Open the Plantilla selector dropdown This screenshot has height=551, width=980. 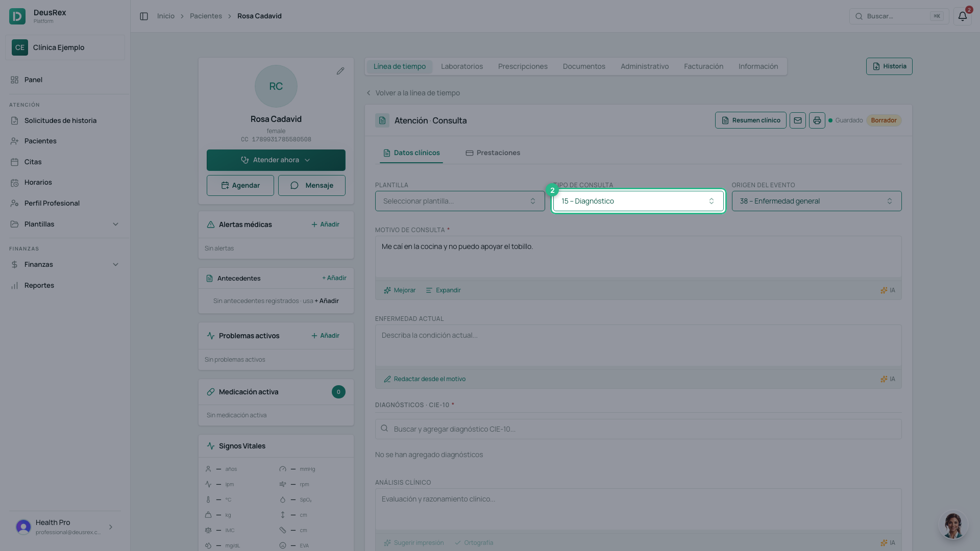tap(460, 201)
